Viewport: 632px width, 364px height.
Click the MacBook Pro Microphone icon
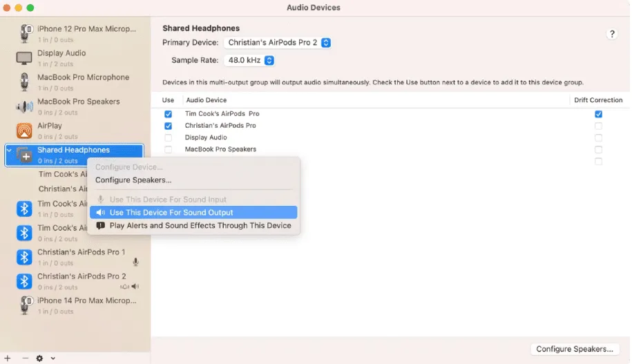pyautogui.click(x=24, y=82)
